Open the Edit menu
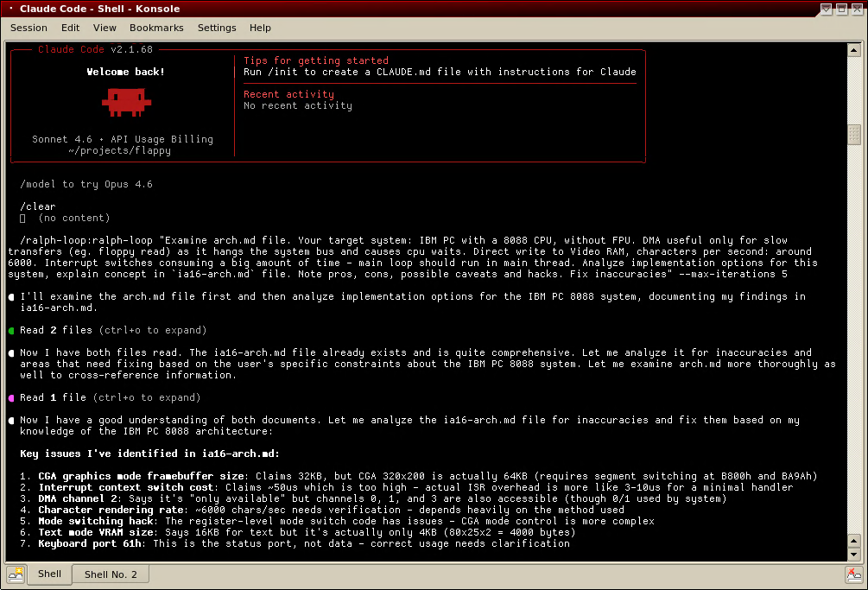Screen dimensions: 868x590 (x=70, y=28)
